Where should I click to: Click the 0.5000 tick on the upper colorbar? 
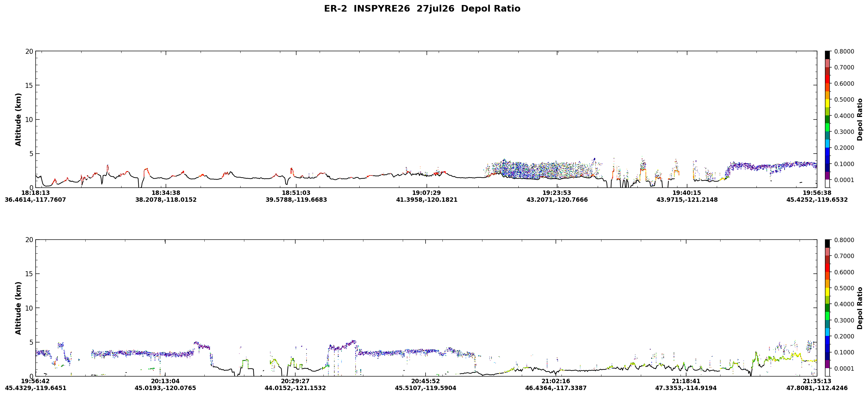click(x=844, y=99)
